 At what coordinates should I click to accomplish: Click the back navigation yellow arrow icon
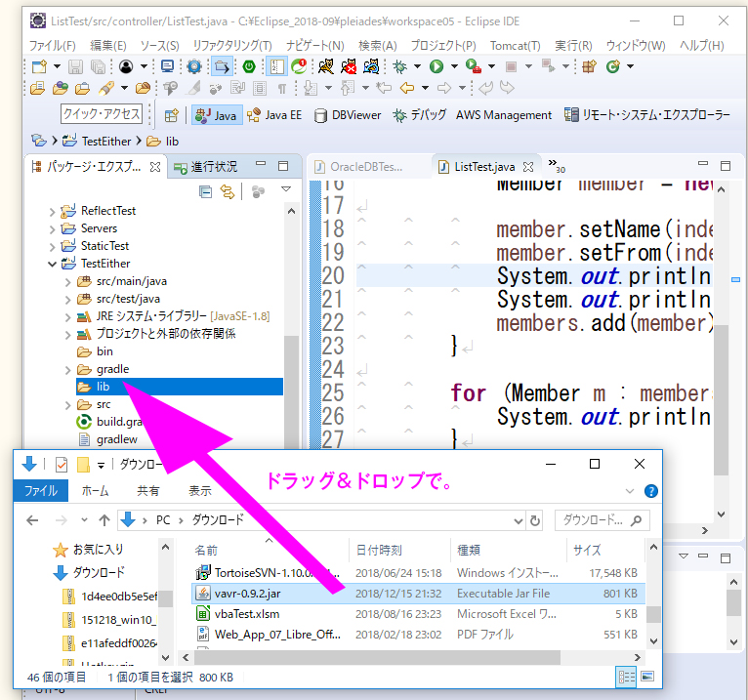407,88
